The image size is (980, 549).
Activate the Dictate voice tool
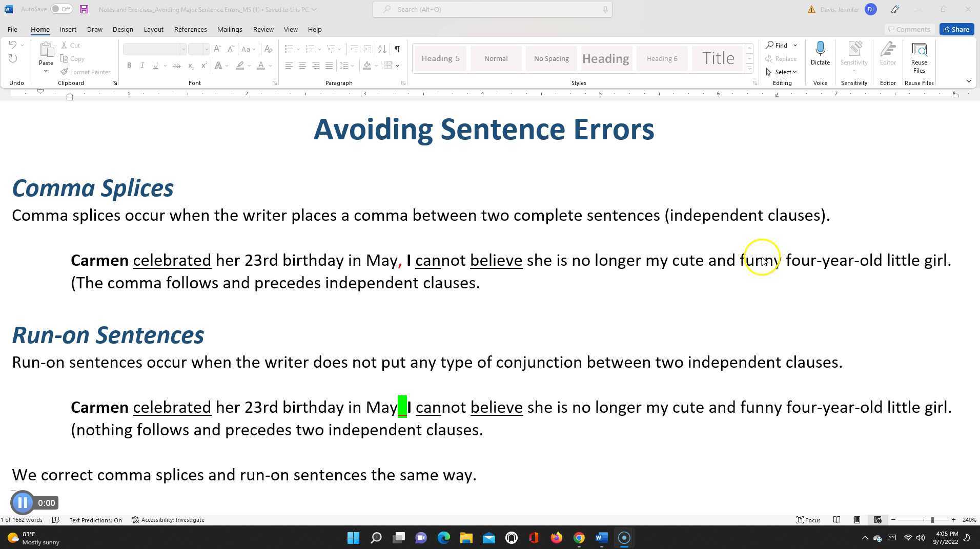point(820,54)
